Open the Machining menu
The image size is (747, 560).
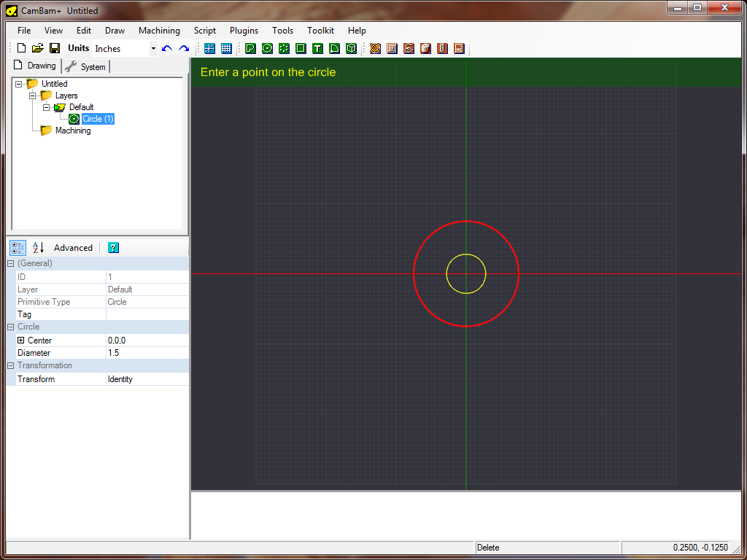pos(159,31)
